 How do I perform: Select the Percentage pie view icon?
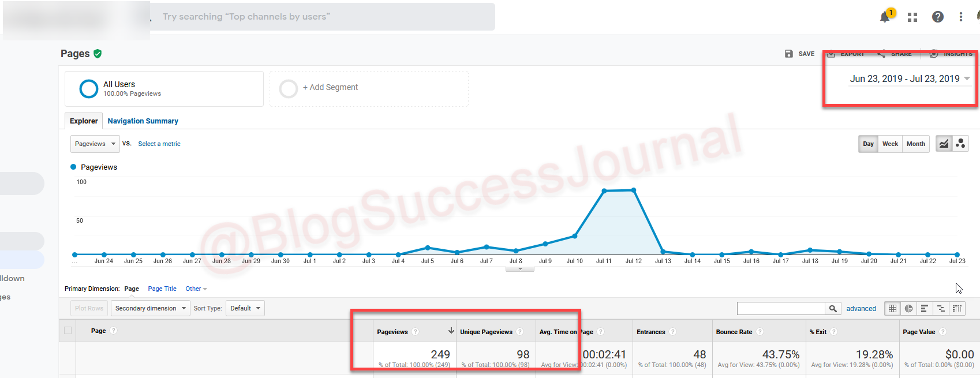(908, 309)
